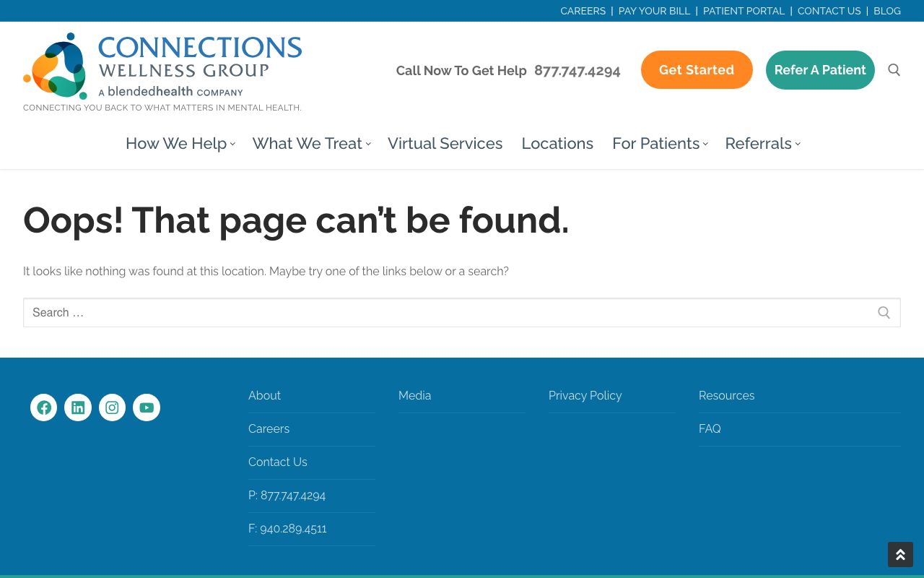Expand the For Patients submenu
924x578 pixels.
pos(659,144)
